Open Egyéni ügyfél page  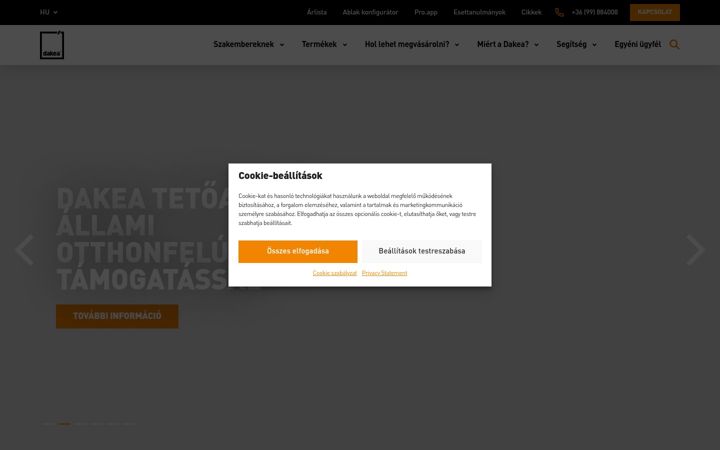point(637,45)
